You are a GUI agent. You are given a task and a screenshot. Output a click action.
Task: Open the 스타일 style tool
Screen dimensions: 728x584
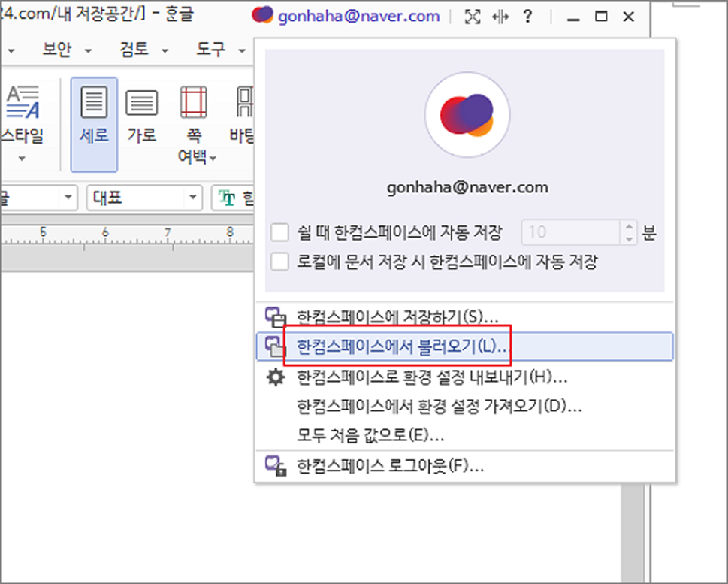[x=23, y=103]
